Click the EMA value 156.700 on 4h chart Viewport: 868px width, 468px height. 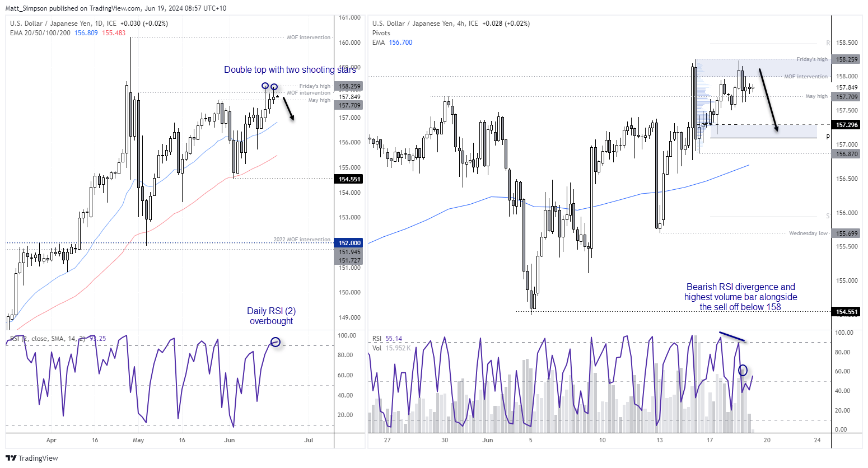(400, 43)
